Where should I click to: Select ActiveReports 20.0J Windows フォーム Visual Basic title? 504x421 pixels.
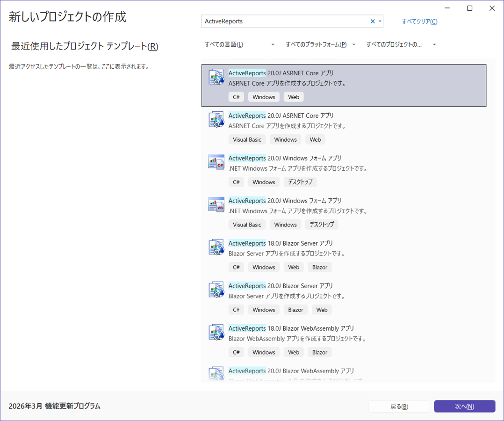tap(285, 200)
